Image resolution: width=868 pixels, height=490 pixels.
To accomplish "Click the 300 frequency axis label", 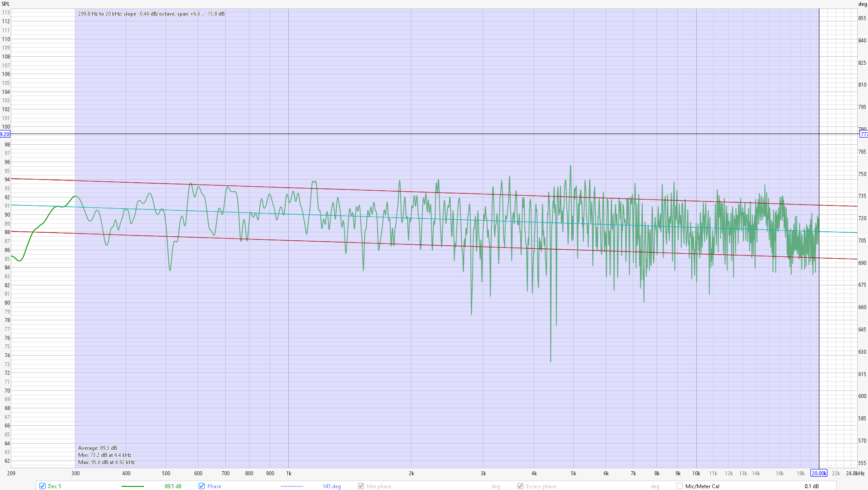I will tap(75, 473).
